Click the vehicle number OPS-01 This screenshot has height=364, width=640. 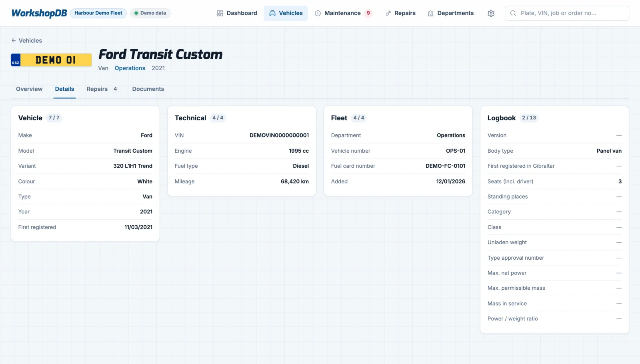pyautogui.click(x=456, y=151)
